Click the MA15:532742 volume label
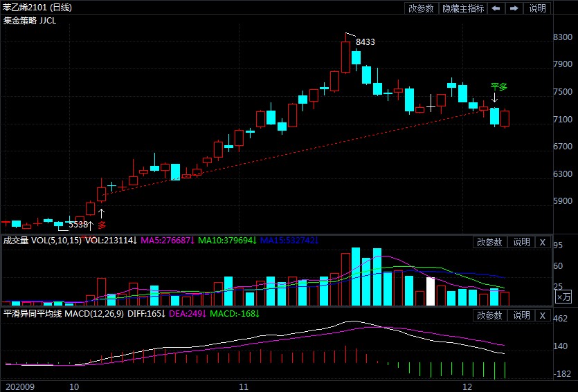This screenshot has width=578, height=392. point(289,241)
